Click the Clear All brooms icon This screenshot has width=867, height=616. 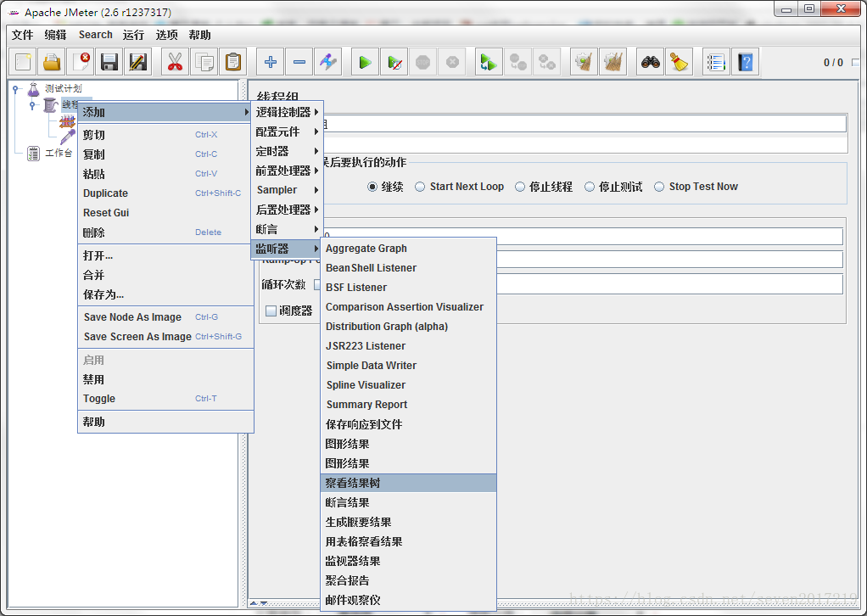coord(612,62)
